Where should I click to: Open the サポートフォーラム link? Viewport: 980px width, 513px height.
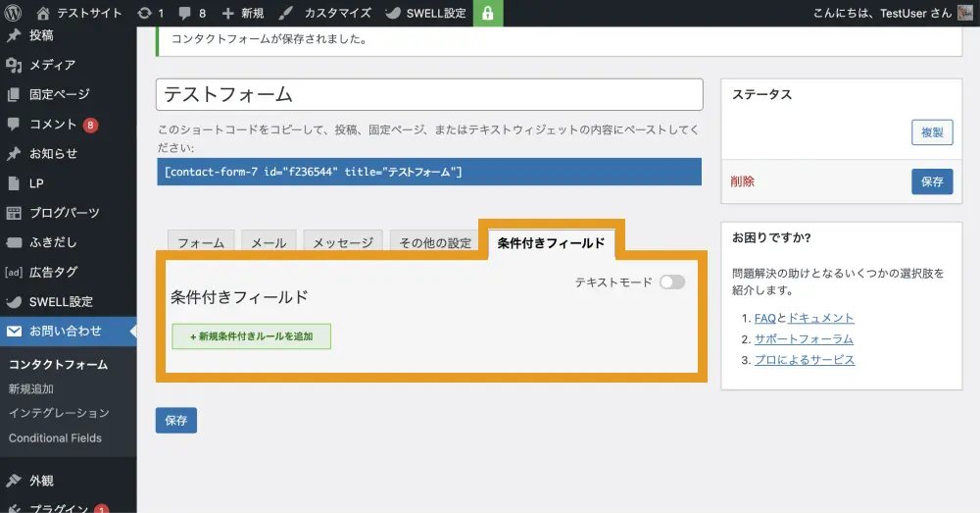pos(804,339)
